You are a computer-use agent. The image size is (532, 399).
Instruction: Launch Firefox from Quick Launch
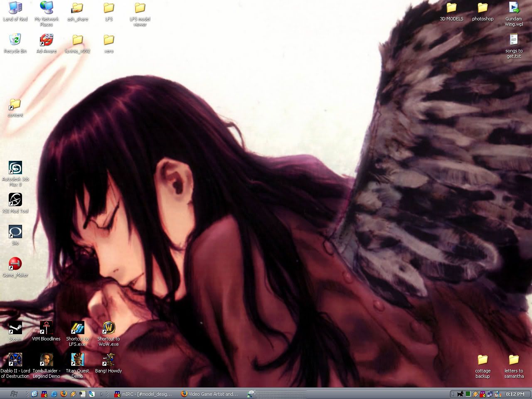click(x=64, y=394)
